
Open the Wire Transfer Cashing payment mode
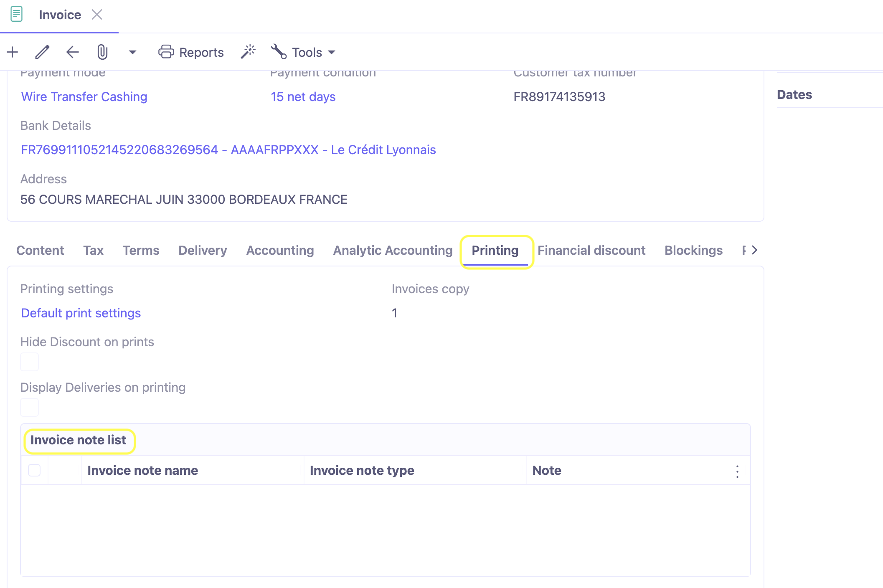pos(84,96)
